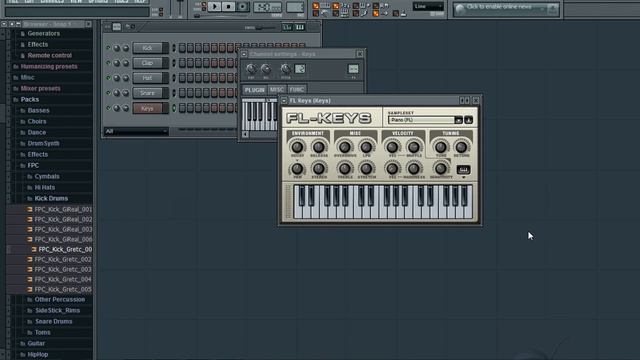Screen dimensions: 640x360
Task: Start playback with the Play button
Action: click(x=215, y=7)
